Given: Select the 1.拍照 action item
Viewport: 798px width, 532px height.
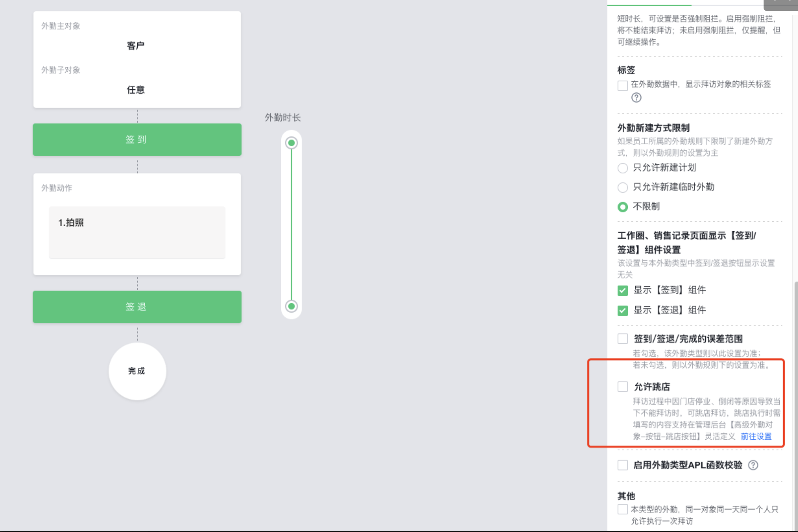Looking at the screenshot, I should click(137, 232).
